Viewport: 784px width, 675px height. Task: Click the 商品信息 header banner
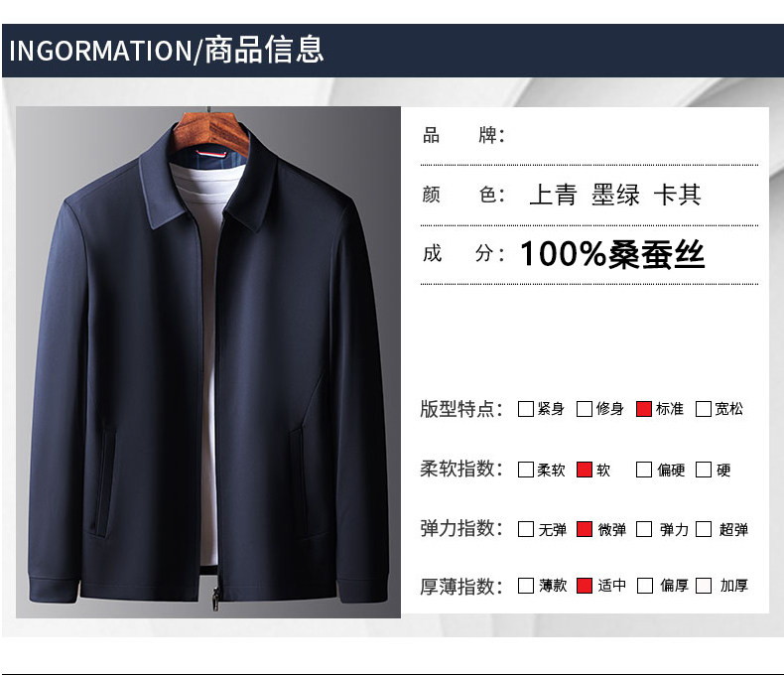tap(392, 51)
